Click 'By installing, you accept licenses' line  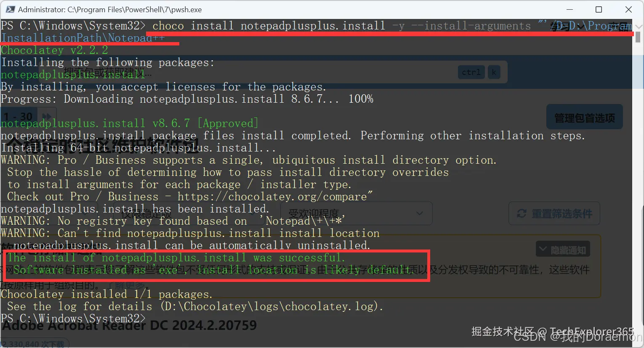click(163, 87)
